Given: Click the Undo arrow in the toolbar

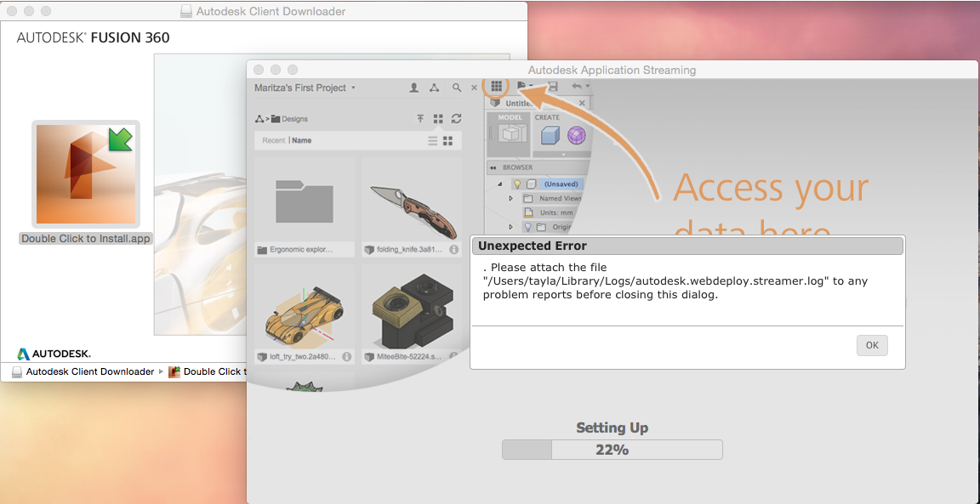Looking at the screenshot, I should click(578, 85).
